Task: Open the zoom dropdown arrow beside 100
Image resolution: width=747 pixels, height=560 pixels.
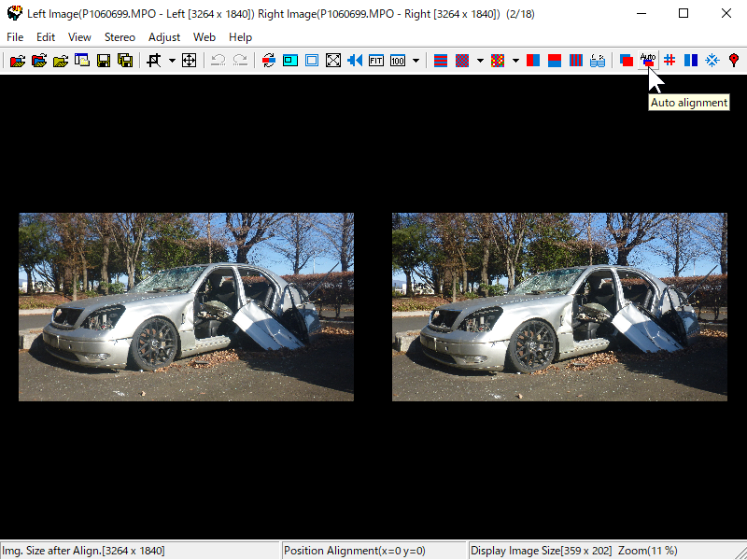Action: tap(416, 61)
